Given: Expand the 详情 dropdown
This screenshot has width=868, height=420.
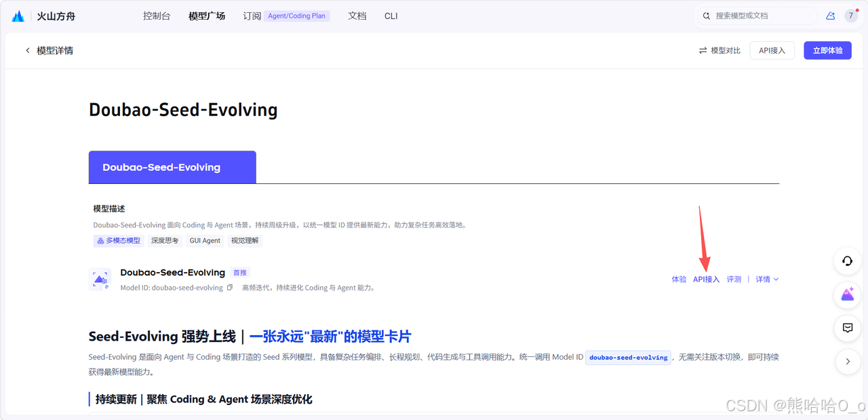Looking at the screenshot, I should (x=767, y=279).
